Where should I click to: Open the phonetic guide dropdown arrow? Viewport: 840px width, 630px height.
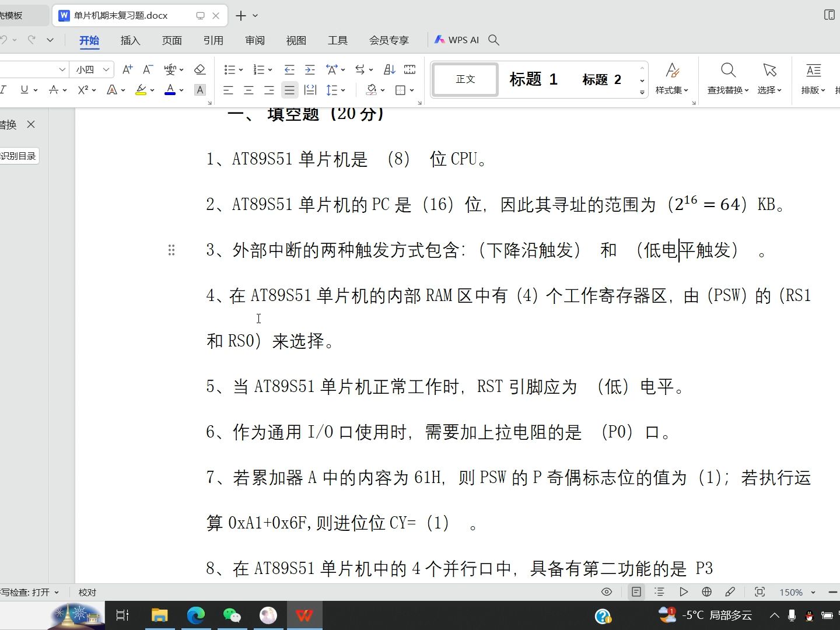click(181, 70)
